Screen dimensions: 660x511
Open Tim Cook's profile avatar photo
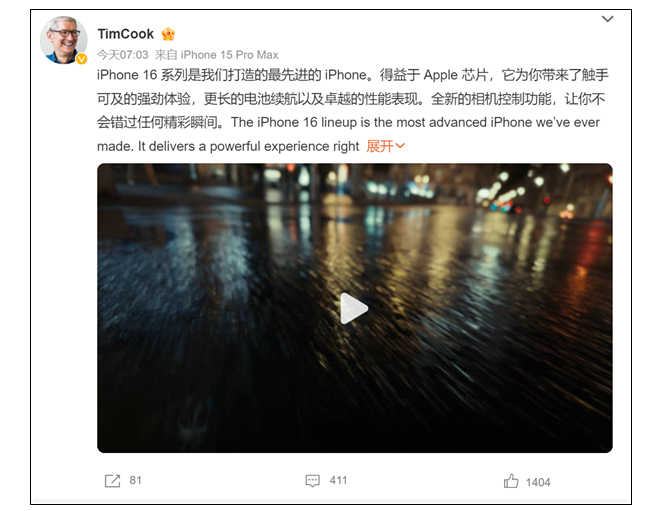tap(64, 40)
